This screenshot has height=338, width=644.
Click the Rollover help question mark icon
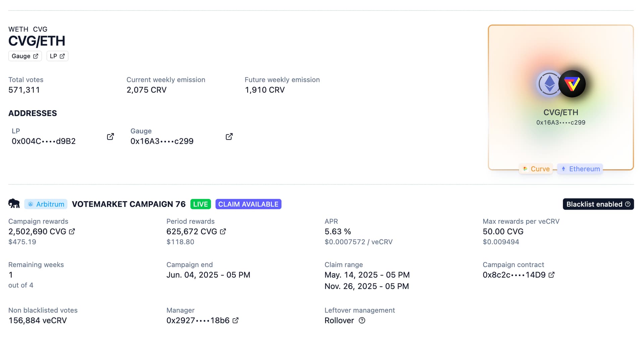(362, 320)
